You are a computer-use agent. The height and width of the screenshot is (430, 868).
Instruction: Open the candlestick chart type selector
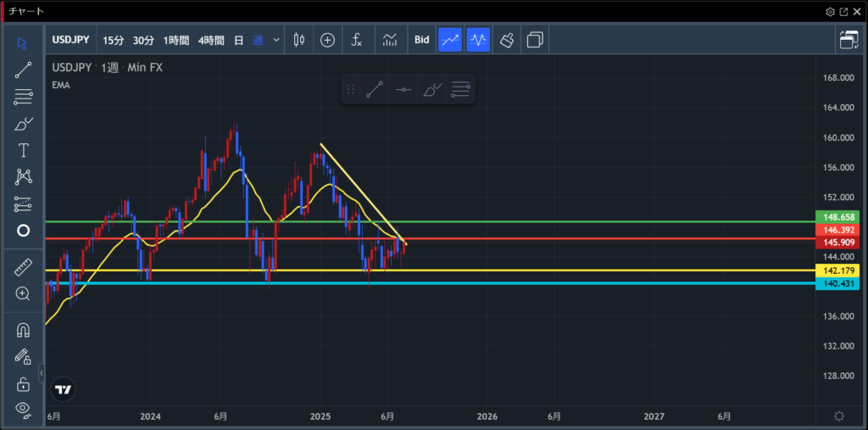pyautogui.click(x=299, y=40)
